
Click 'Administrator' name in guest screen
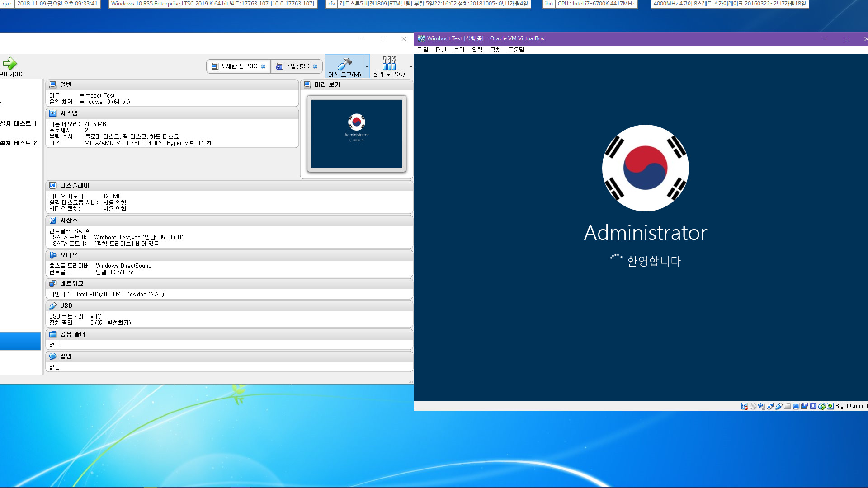pyautogui.click(x=646, y=233)
